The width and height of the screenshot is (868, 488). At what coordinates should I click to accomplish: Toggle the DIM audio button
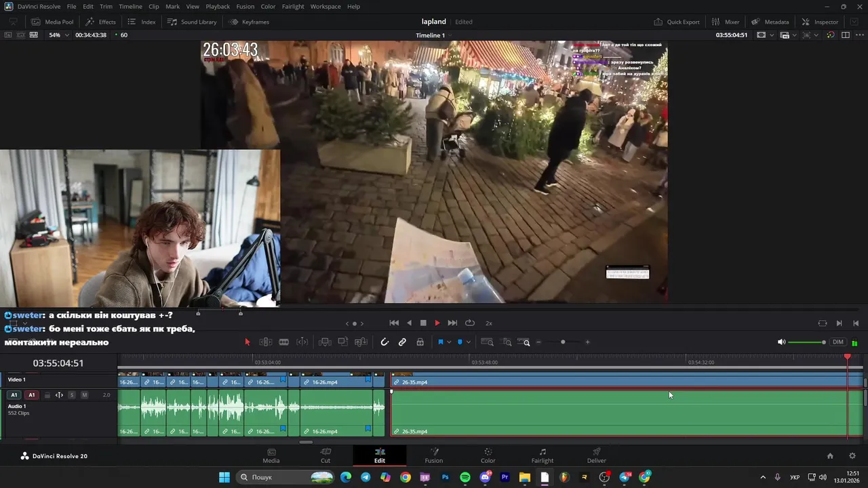coord(838,342)
